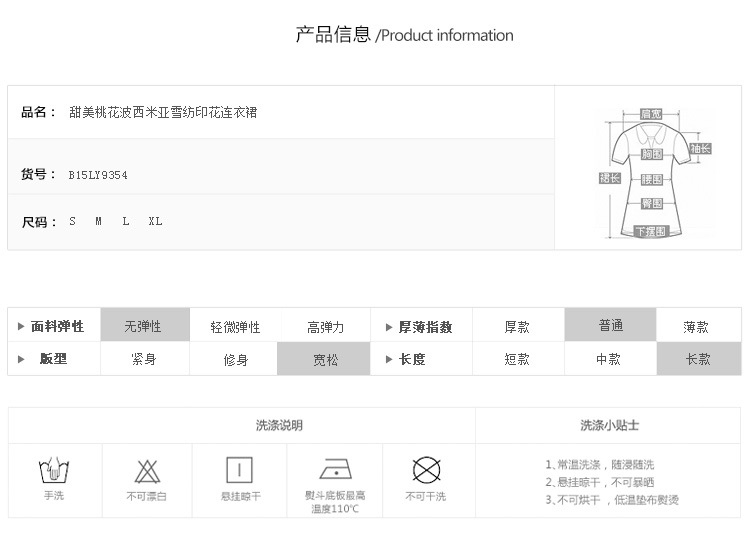
Task: Select 无弹性 fabric elasticity option
Action: pyautogui.click(x=143, y=327)
